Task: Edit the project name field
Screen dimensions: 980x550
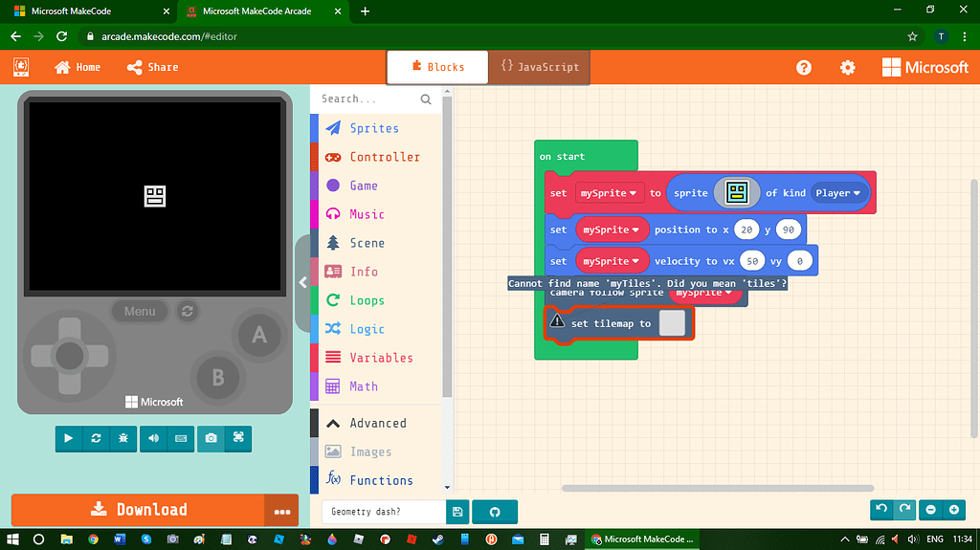Action: pos(383,512)
